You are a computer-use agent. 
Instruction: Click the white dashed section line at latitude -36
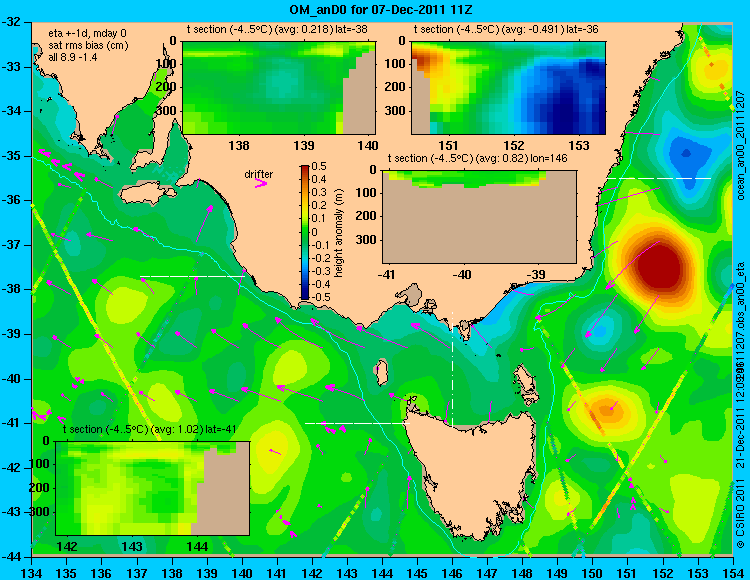(659, 178)
